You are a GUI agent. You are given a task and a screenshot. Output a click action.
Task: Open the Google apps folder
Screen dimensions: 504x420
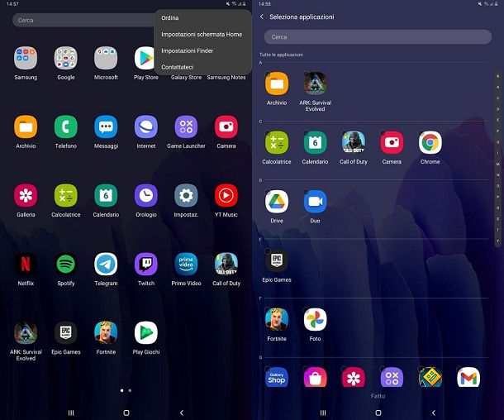66,58
